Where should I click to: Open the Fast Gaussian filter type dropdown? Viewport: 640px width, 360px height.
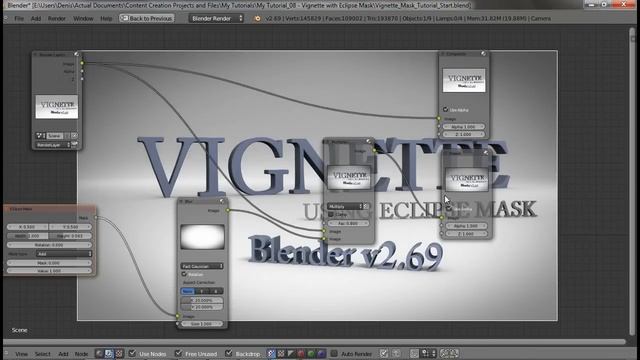[202, 266]
